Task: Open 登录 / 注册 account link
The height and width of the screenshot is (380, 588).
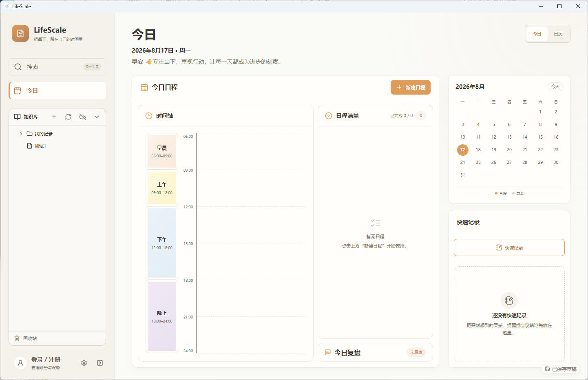Action: (x=46, y=360)
